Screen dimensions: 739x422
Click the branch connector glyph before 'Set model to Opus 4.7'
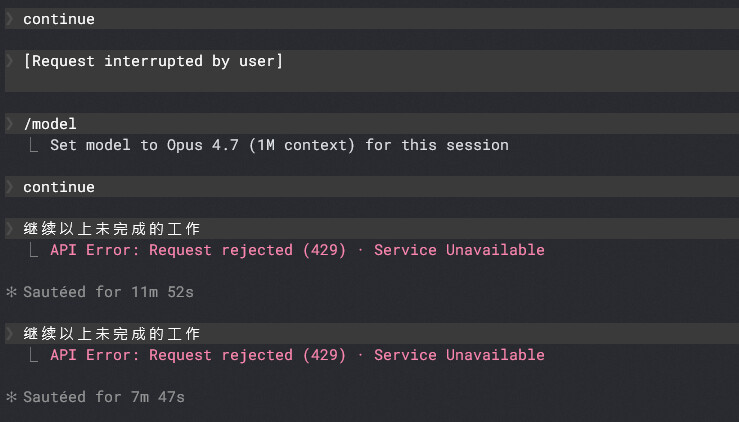coord(33,145)
